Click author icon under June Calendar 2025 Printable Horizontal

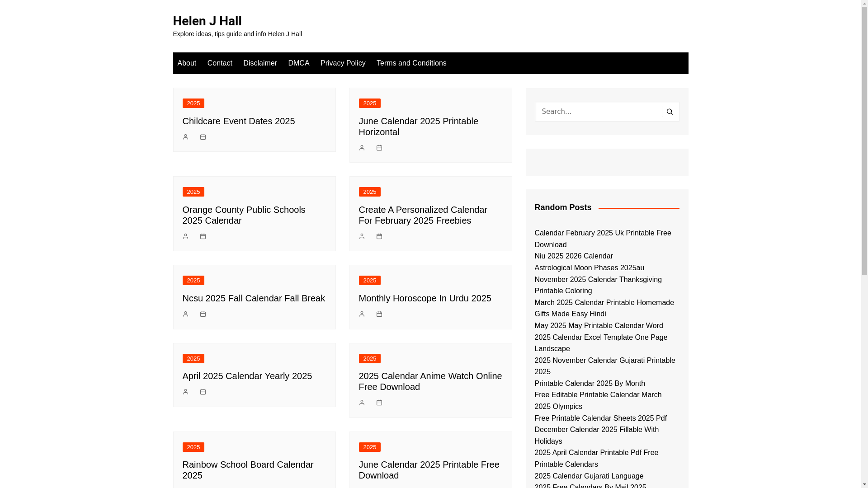[362, 148]
